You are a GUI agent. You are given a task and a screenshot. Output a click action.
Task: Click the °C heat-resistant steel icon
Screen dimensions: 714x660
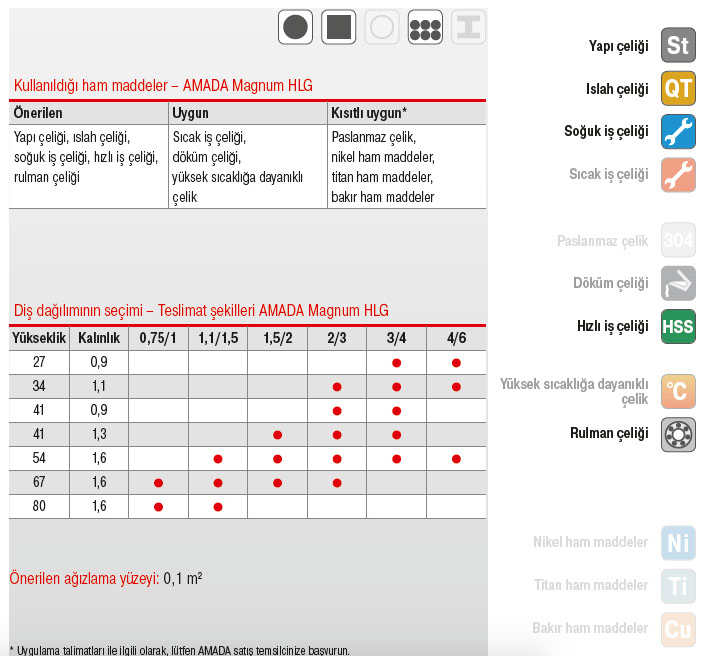point(678,391)
